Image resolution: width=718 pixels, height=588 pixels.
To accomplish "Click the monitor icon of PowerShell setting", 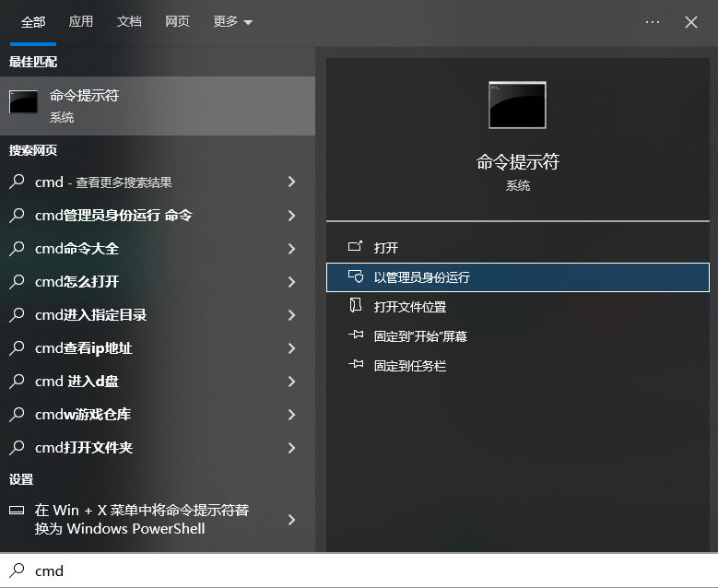I will 17,511.
